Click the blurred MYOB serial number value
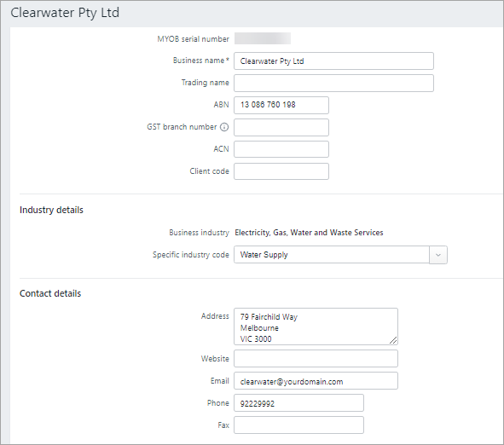This screenshot has height=445, width=504. point(263,38)
